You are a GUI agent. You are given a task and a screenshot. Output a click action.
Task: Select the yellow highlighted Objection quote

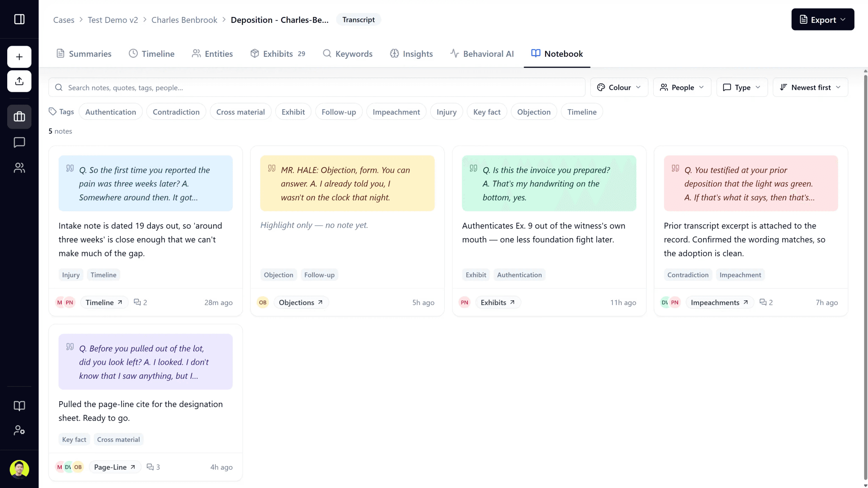(347, 183)
